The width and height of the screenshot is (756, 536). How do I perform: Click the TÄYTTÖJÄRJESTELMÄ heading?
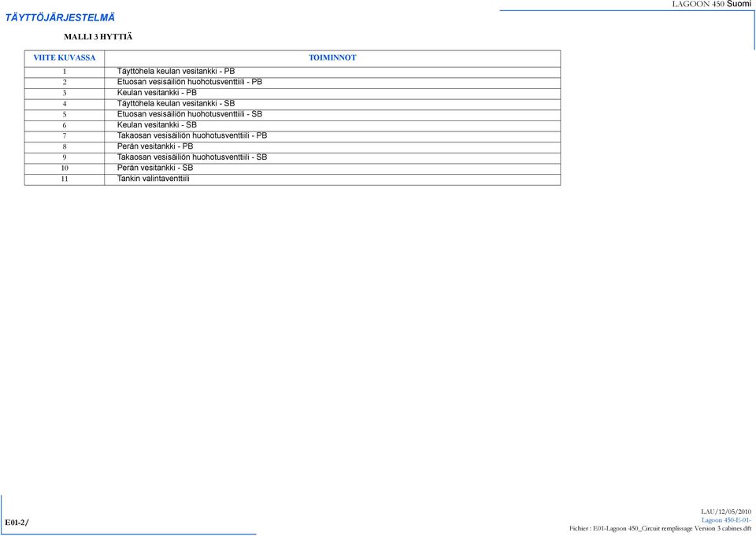[60, 18]
